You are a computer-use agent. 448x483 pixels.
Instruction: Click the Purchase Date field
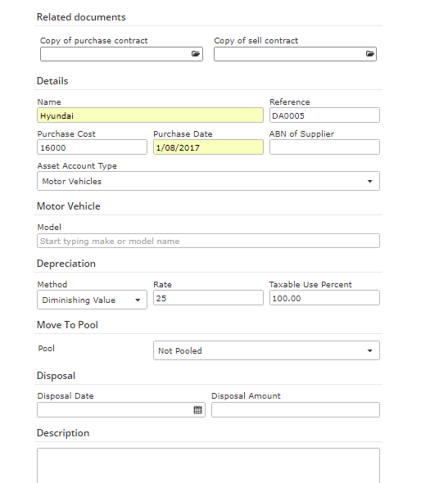(208, 147)
